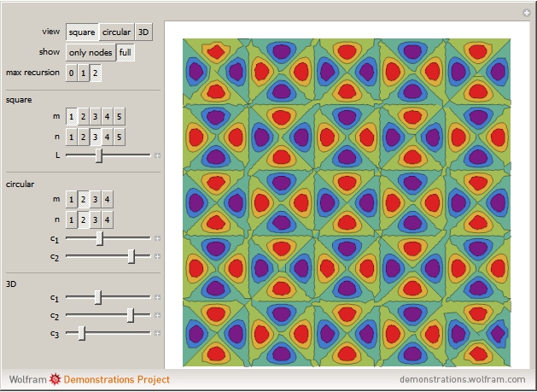Screen dimensions: 537x392
Task: Click the nodal contour plot
Action: tap(347, 202)
